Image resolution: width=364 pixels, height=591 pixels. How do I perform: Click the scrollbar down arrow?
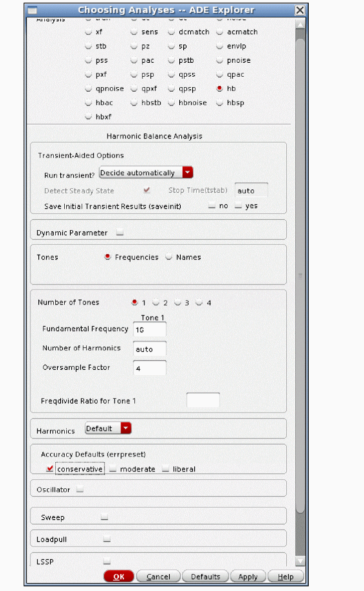tap(300, 561)
